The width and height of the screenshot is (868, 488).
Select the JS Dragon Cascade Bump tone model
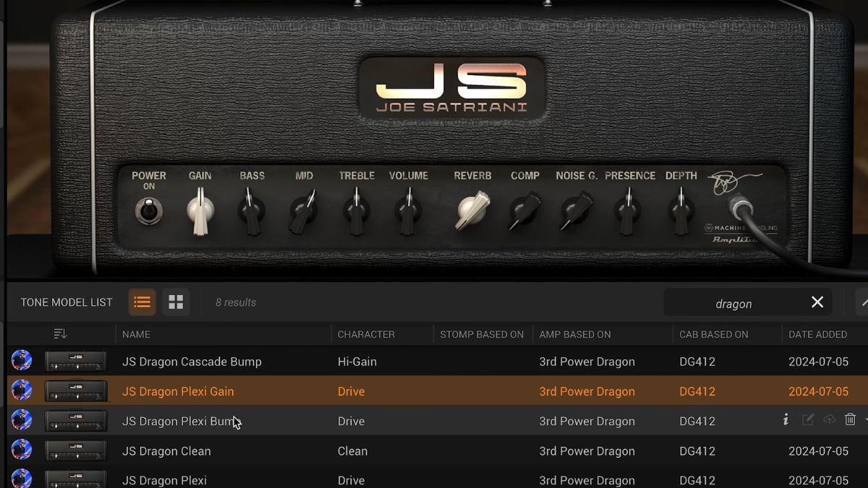pyautogui.click(x=193, y=361)
